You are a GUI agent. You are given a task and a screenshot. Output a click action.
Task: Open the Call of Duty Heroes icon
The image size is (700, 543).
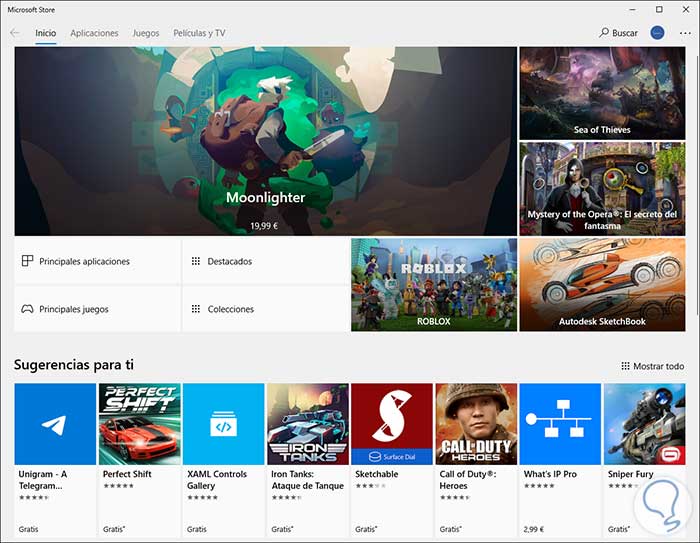tap(476, 424)
